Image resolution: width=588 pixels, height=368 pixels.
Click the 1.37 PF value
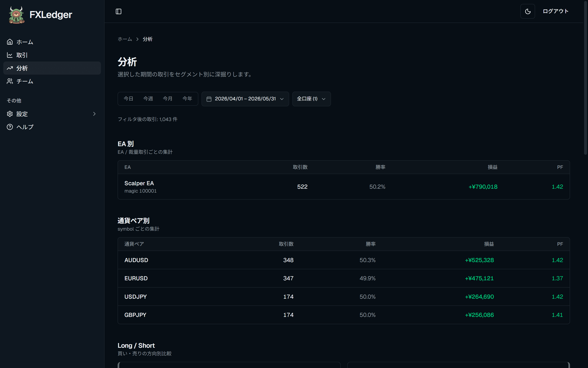557,278
